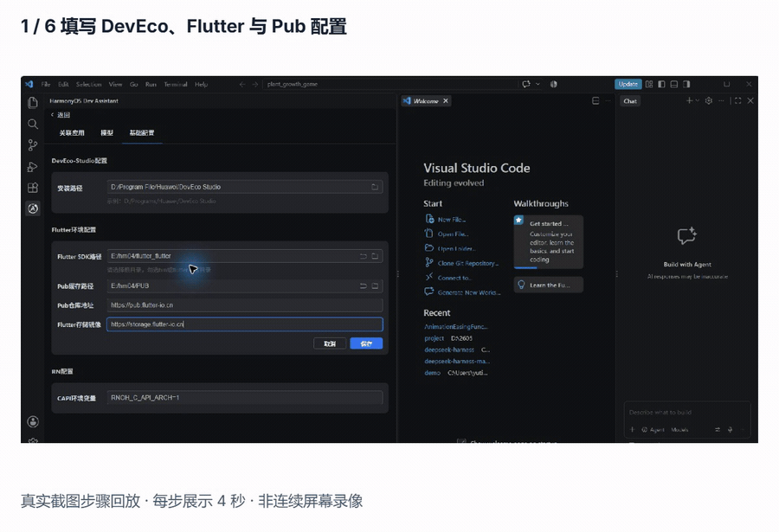Open the Models picker in chat
Screen dimensions: 779x532
(x=679, y=430)
